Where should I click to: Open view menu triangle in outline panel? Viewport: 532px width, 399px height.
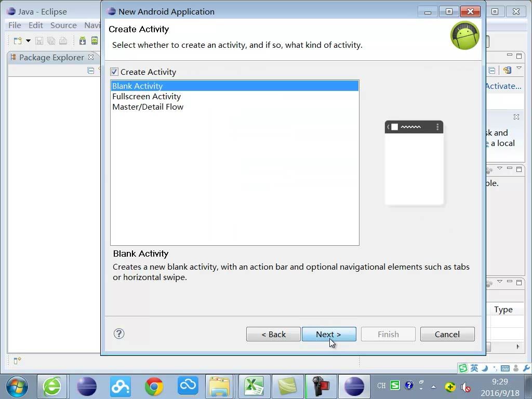point(500,168)
